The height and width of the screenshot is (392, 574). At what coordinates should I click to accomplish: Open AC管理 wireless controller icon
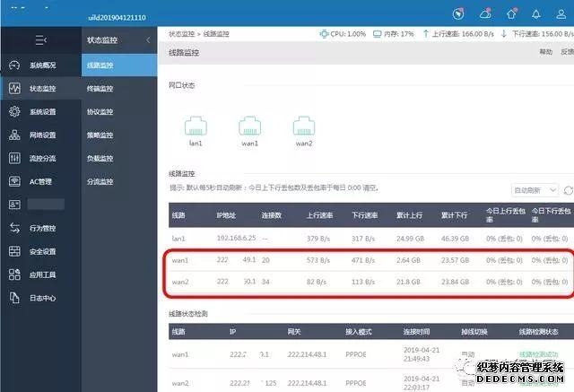click(x=14, y=181)
